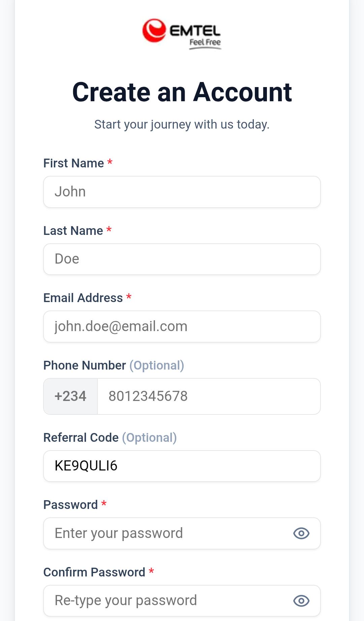Click the Email Address label
The width and height of the screenshot is (364, 621).
coord(83,298)
